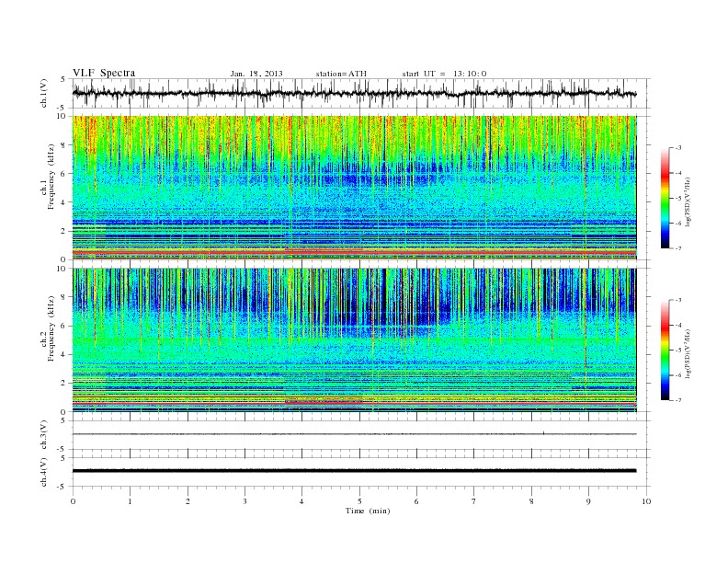This screenshot has width=728, height=563.
Task: Select the date text "Jan. 18, 2013"
Action: click(256, 74)
